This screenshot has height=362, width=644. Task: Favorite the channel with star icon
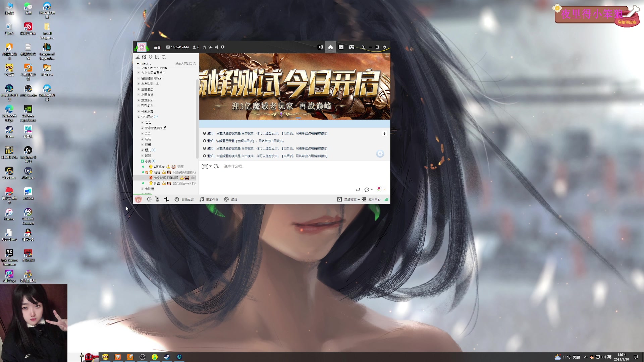pos(205,47)
